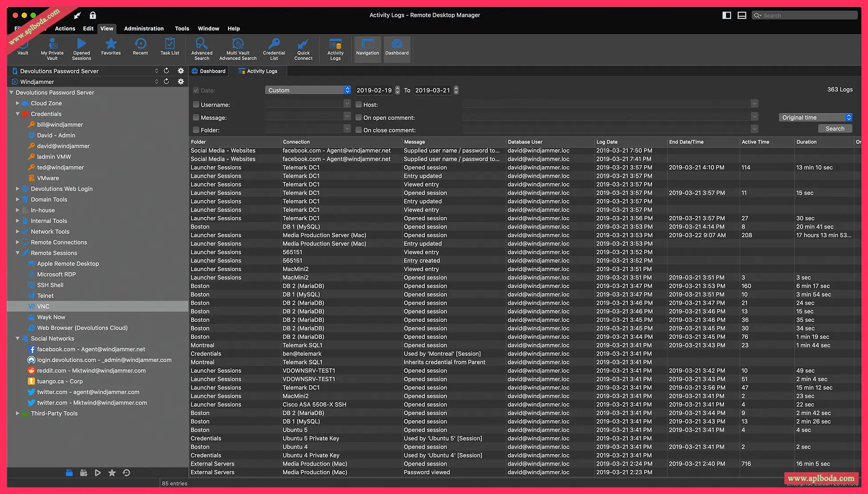The height and width of the screenshot is (494, 868).
Task: Open the Tools menu
Action: (182, 28)
